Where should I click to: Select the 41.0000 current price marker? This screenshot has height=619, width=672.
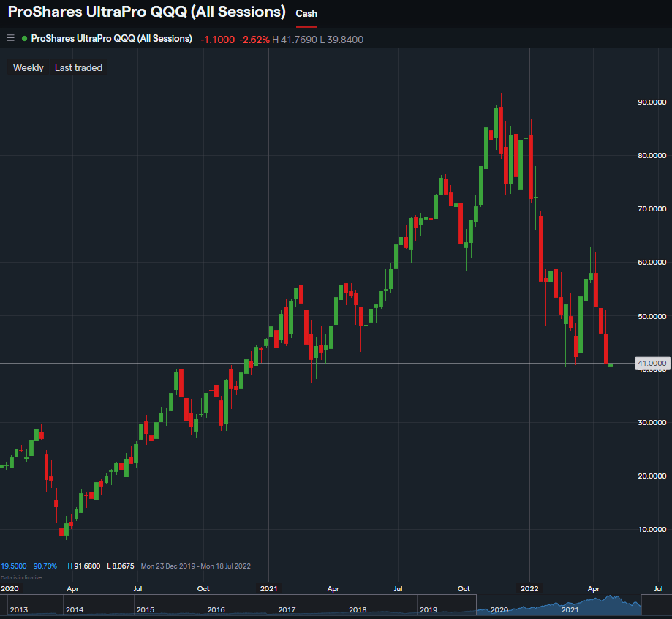(651, 363)
